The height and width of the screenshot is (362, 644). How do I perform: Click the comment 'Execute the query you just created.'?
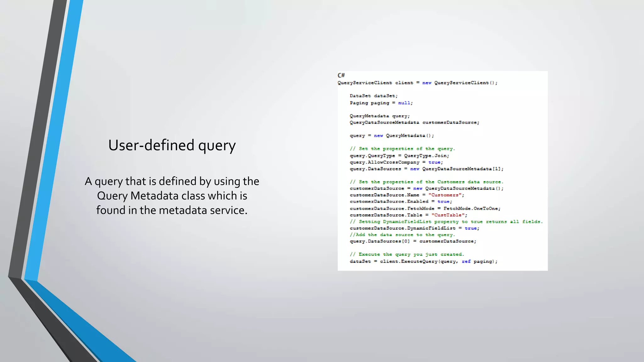[407, 255]
